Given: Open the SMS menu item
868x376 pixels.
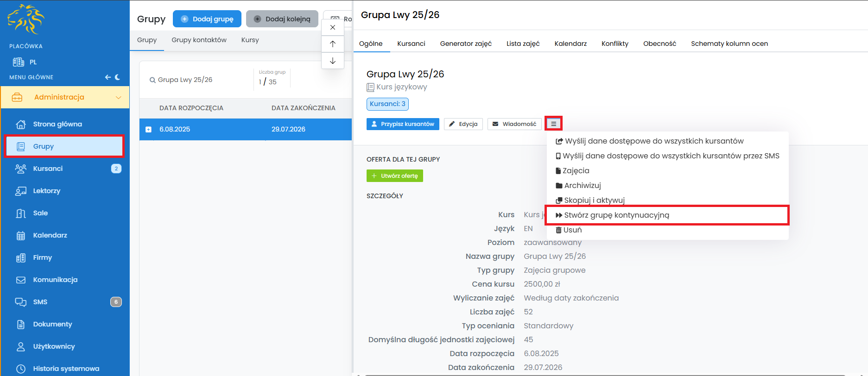Looking at the screenshot, I should point(40,302).
